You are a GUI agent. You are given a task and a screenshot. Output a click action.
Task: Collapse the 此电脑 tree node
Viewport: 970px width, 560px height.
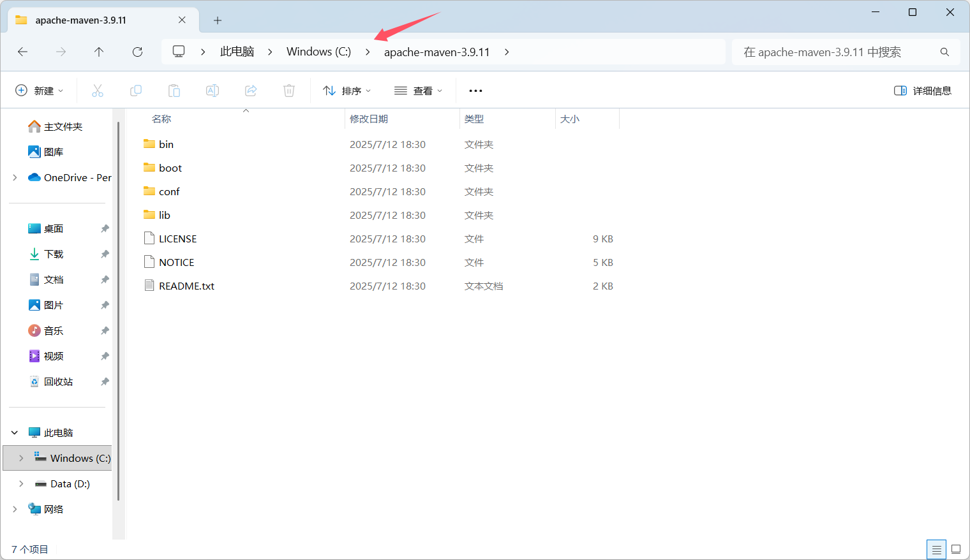pos(15,432)
